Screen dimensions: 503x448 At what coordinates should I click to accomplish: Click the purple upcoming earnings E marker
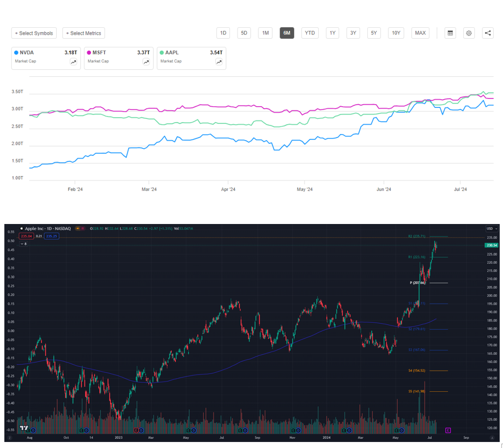[x=448, y=431]
